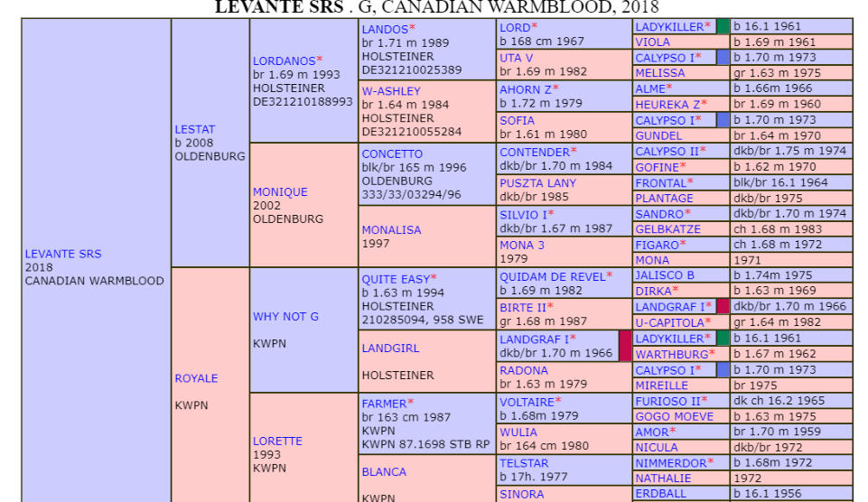
Task: Select the CONTENDER ancestor link
Action: [534, 153]
